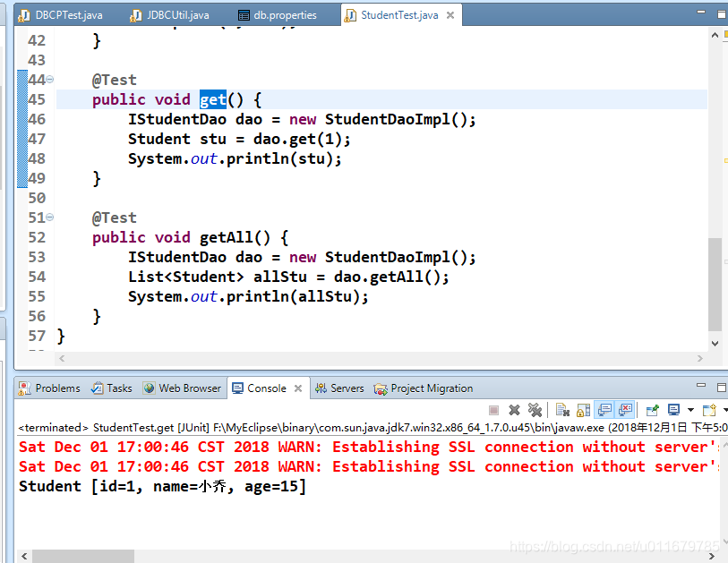
Task: Click Open Console icon
Action: (x=709, y=410)
